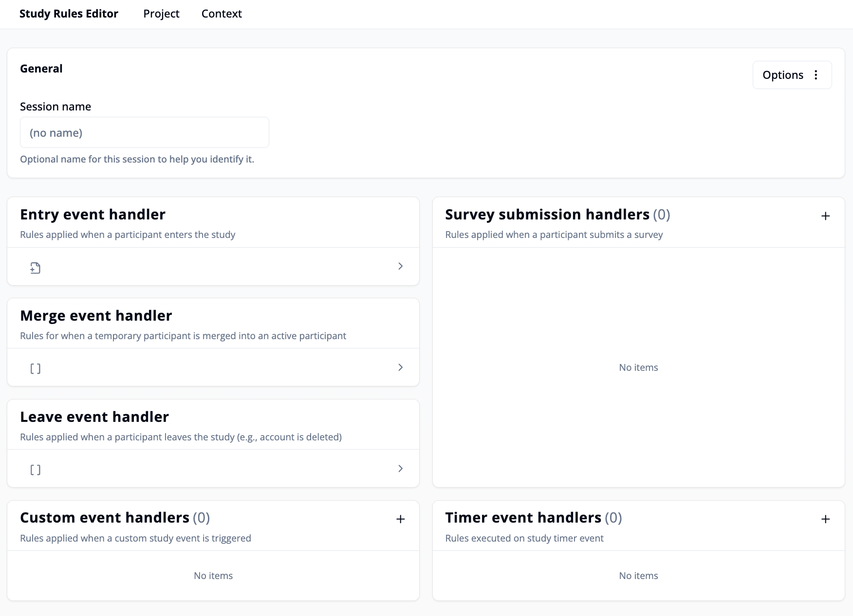Screen dimensions: 853x616
Task: Expand the Leave event handler rules
Action: (x=400, y=468)
